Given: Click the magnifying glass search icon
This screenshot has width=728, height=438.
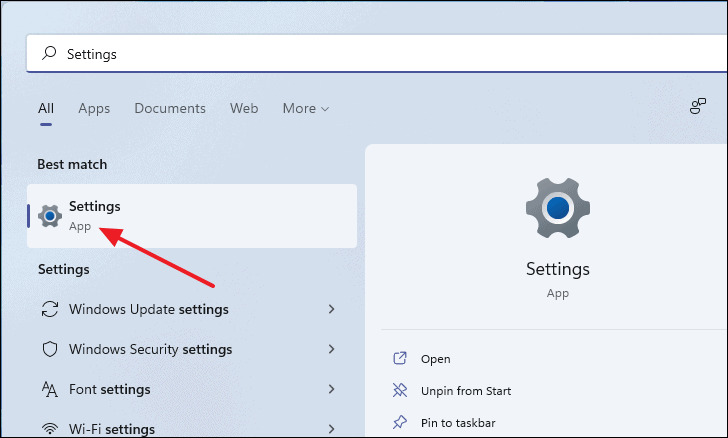Looking at the screenshot, I should tap(49, 53).
